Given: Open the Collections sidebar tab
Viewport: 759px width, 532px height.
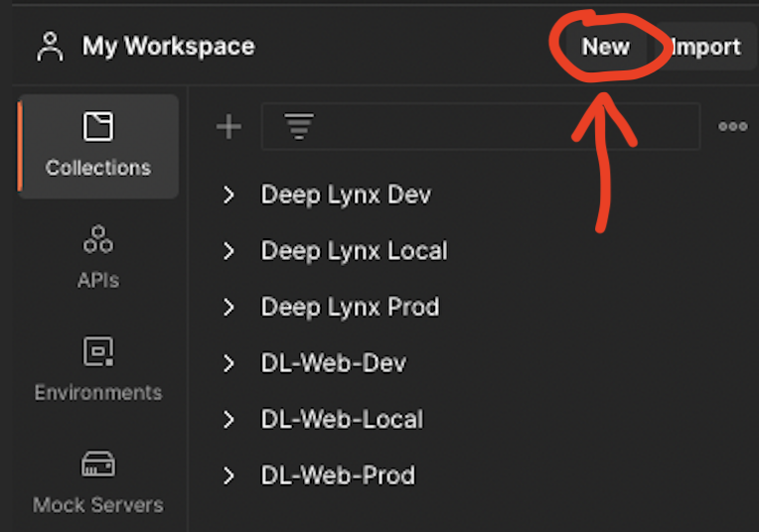Looking at the screenshot, I should [x=98, y=145].
